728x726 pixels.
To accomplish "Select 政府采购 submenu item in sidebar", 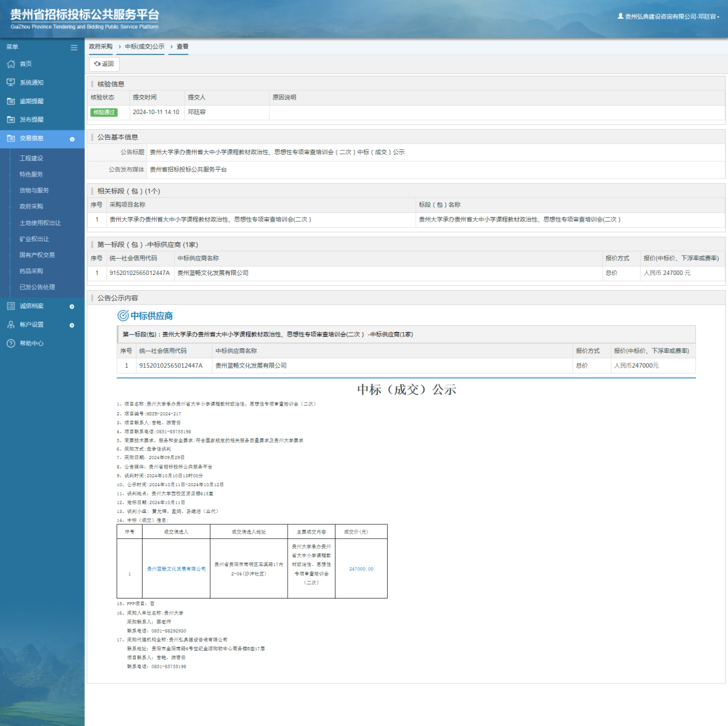I will coord(32,206).
